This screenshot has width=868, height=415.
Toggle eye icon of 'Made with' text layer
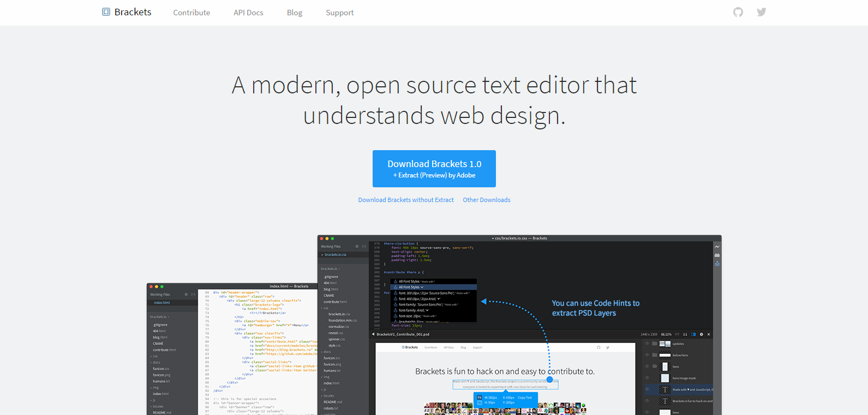click(647, 389)
